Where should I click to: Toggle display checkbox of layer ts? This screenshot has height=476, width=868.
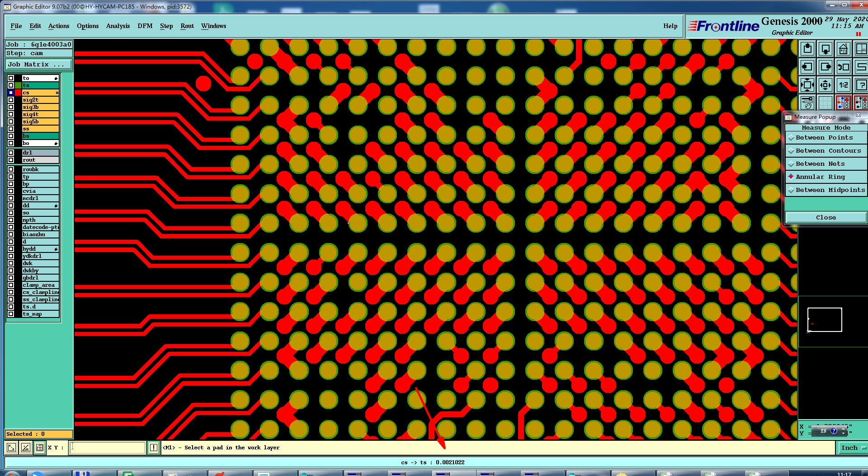point(11,85)
